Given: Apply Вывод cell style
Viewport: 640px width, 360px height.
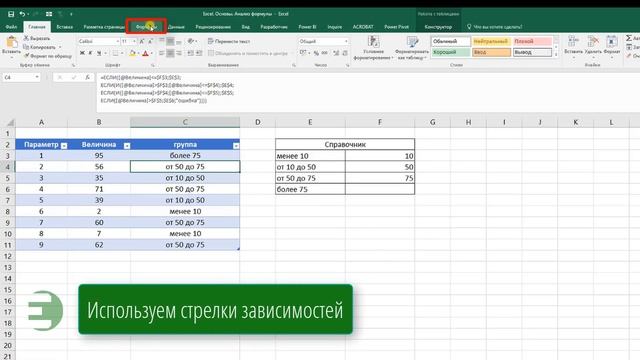Looking at the screenshot, I should coord(532,52).
